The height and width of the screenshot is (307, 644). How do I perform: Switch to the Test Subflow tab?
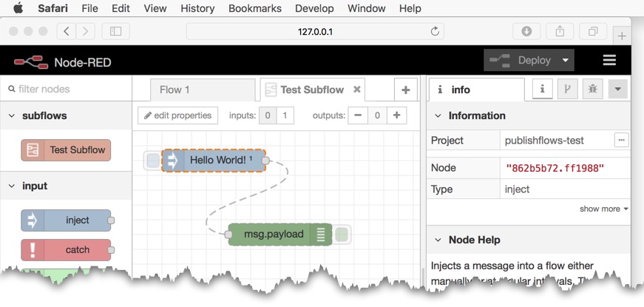click(x=313, y=90)
